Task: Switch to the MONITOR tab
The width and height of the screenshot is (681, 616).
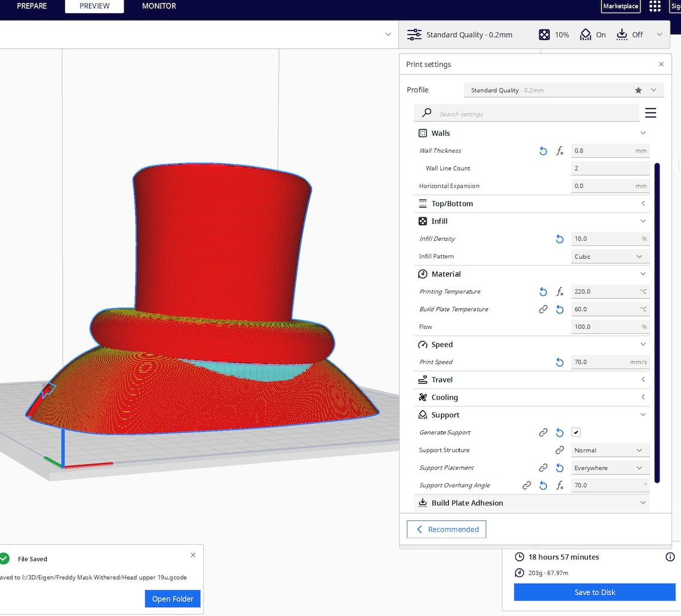Action: 158,6
